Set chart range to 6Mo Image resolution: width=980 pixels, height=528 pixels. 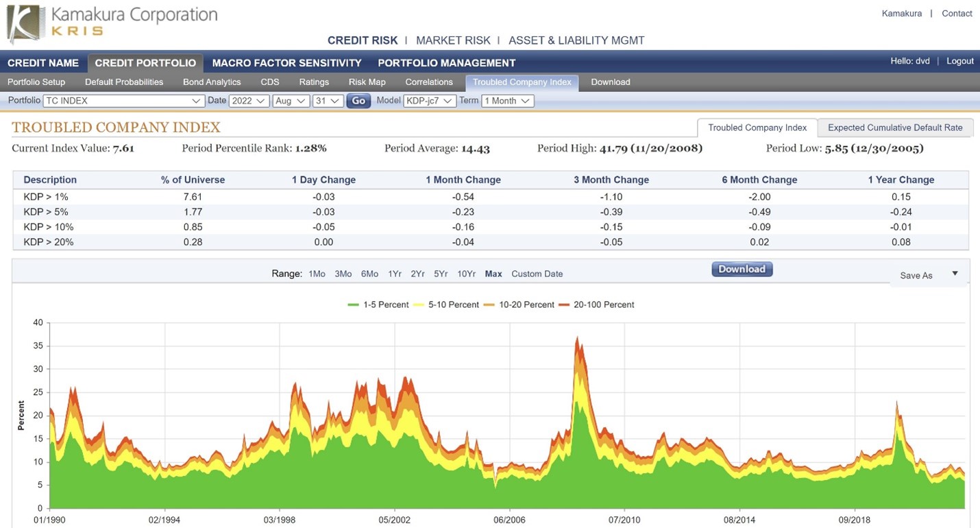[369, 274]
